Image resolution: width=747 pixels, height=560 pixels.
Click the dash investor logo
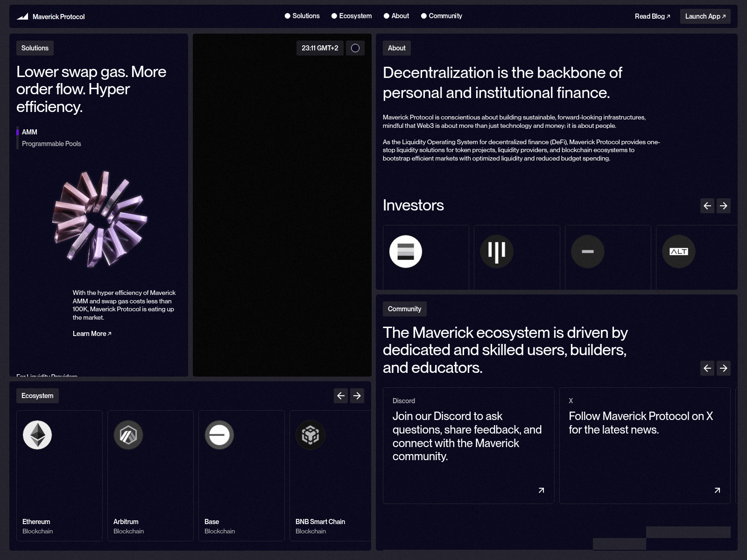pyautogui.click(x=588, y=252)
